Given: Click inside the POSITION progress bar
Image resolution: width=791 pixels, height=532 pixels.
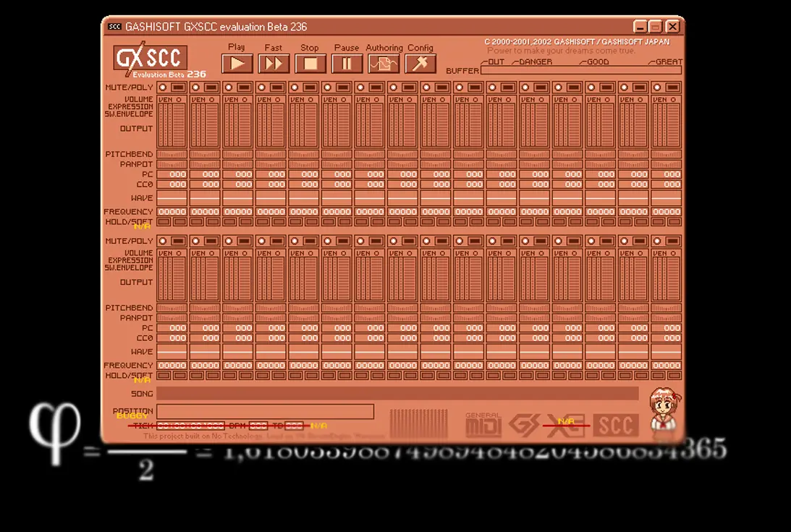Looking at the screenshot, I should tap(266, 411).
